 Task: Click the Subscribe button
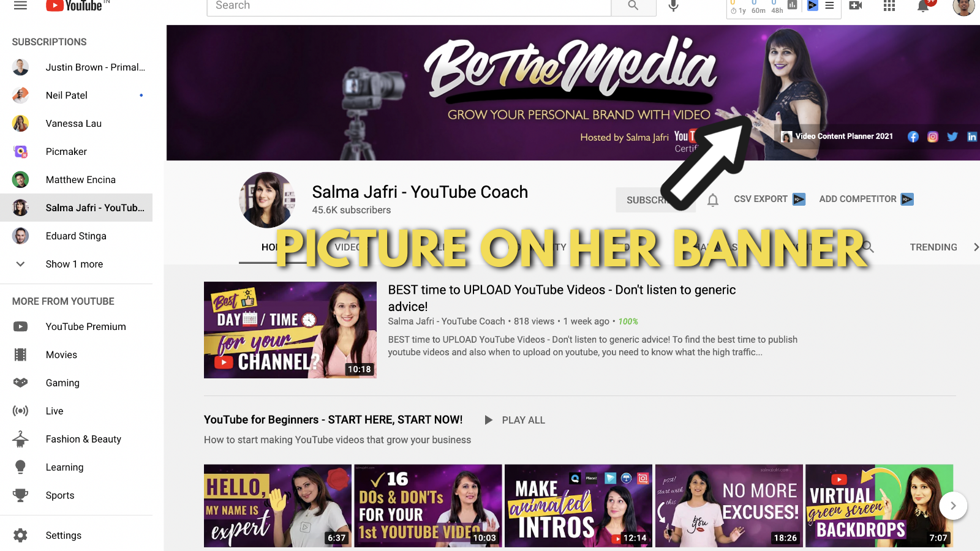655,200
